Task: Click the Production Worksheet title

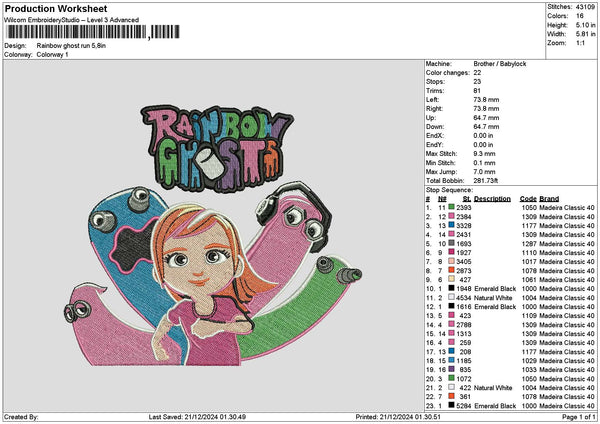Action: tap(56, 9)
